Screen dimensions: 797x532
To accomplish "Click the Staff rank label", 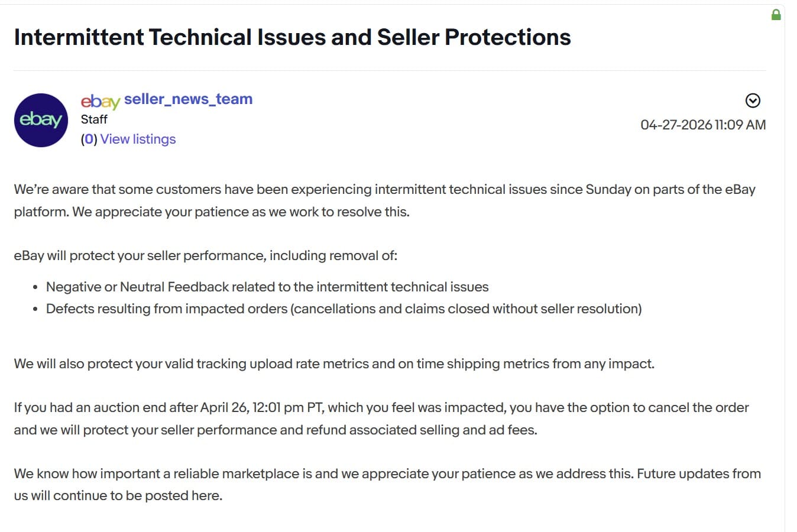I will coord(94,119).
